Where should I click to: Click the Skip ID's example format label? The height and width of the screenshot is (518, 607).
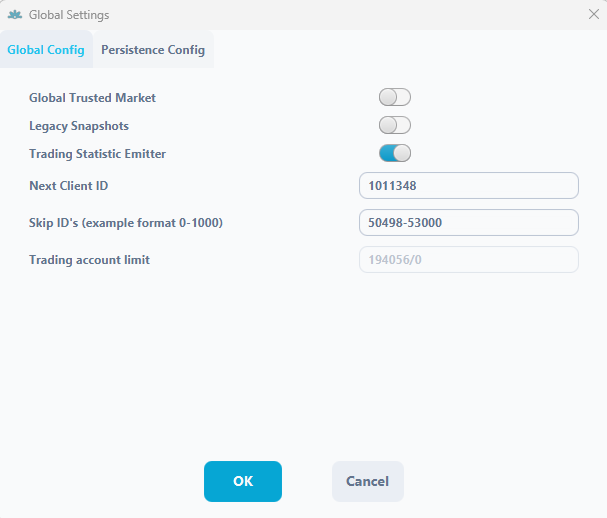(x=125, y=223)
